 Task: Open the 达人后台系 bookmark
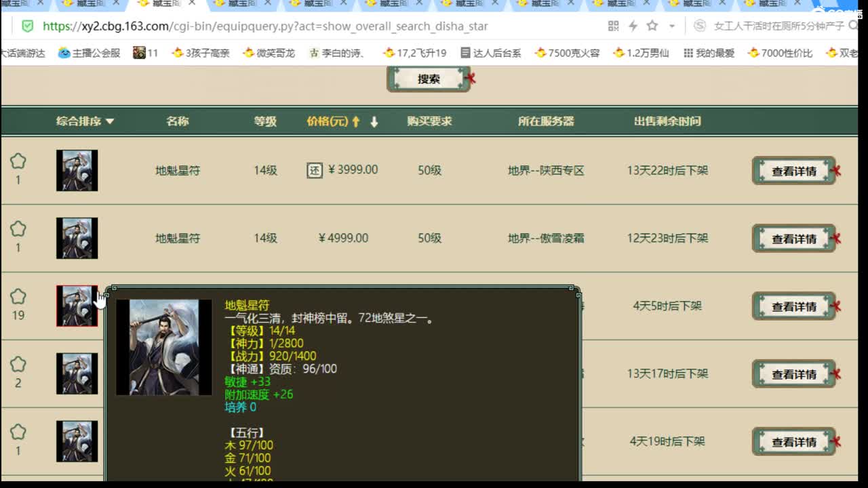click(x=490, y=53)
